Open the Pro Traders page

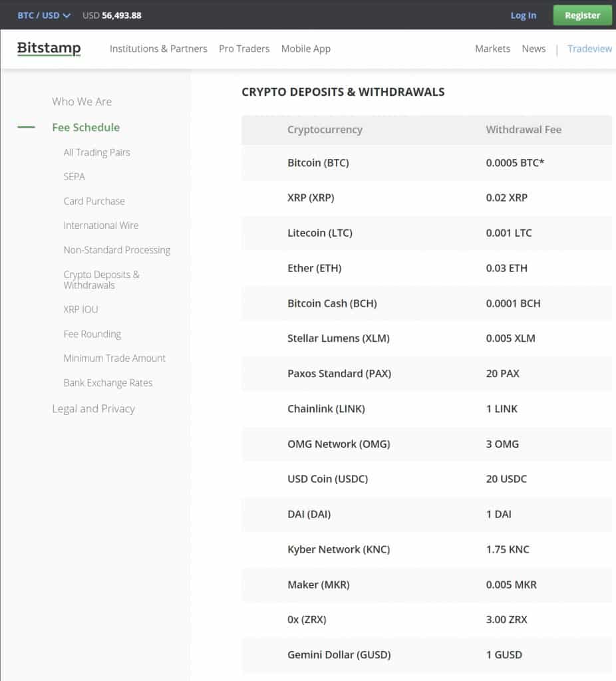tap(243, 49)
